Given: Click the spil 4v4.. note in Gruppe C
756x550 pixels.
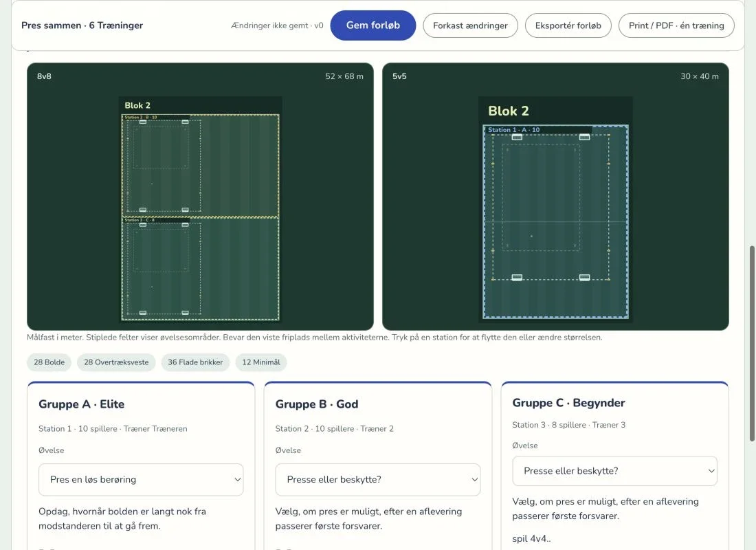Looking at the screenshot, I should [531, 538].
